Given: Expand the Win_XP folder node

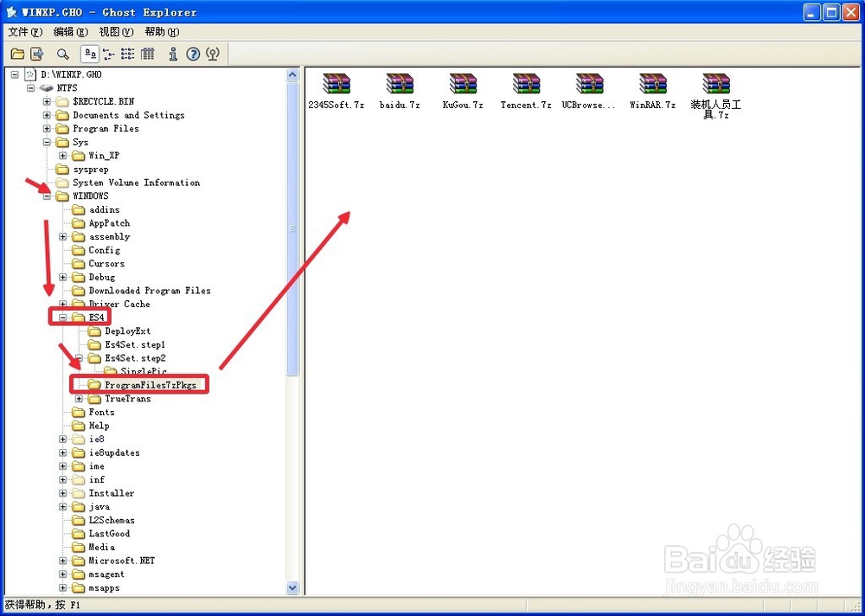Looking at the screenshot, I should point(63,156).
